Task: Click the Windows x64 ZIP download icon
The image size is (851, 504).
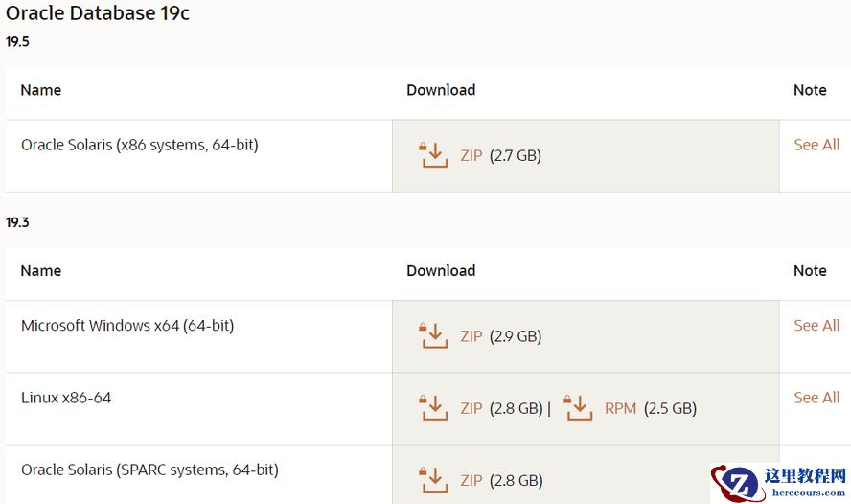Action: point(434,336)
